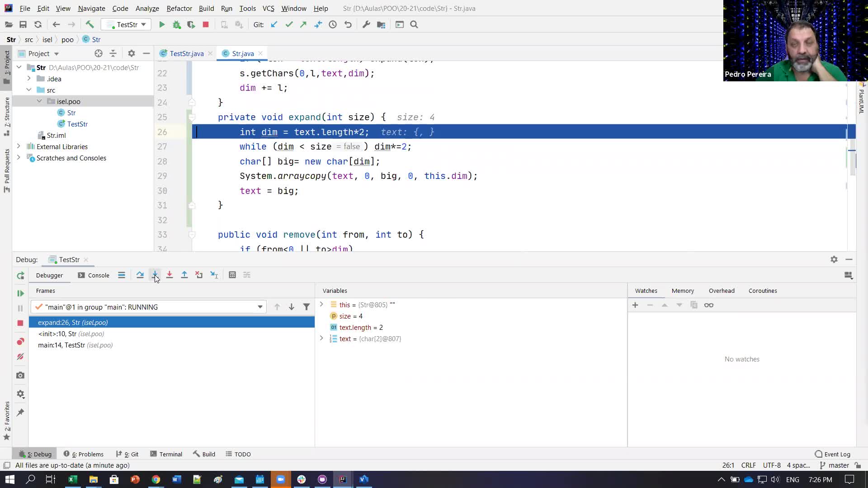Expand External Libraries node
Viewport: 868px width, 488px height.
point(19,146)
